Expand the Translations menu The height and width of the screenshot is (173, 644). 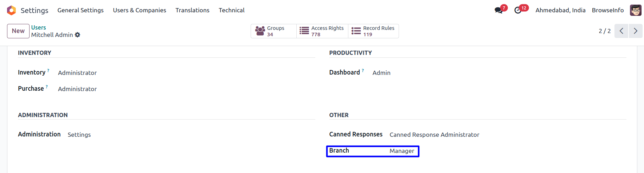point(192,10)
